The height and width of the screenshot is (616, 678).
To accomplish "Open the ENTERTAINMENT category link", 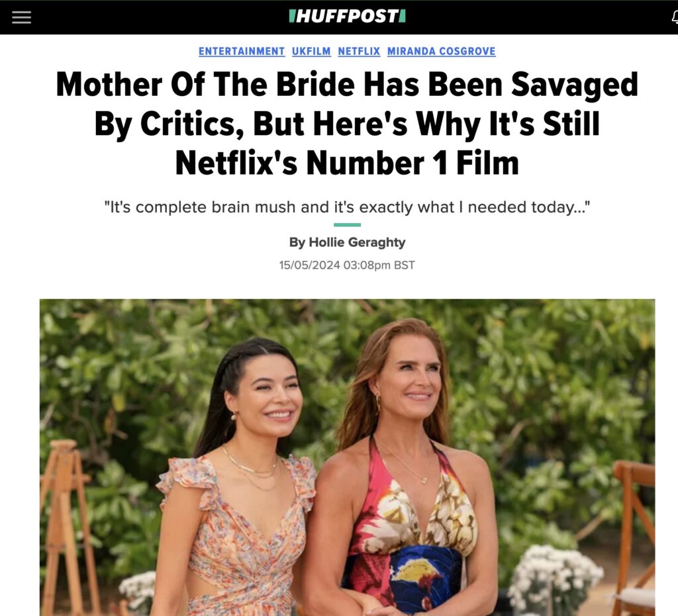I will (x=242, y=51).
